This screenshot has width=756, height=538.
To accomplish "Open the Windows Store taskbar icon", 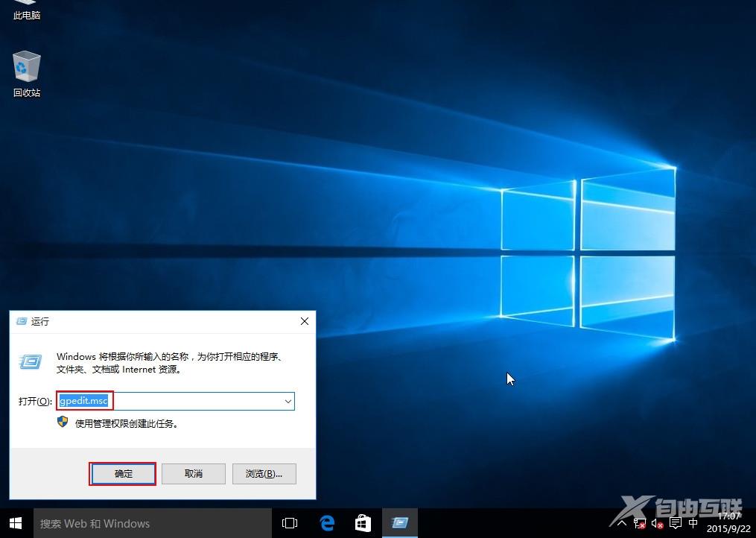I will [x=363, y=523].
